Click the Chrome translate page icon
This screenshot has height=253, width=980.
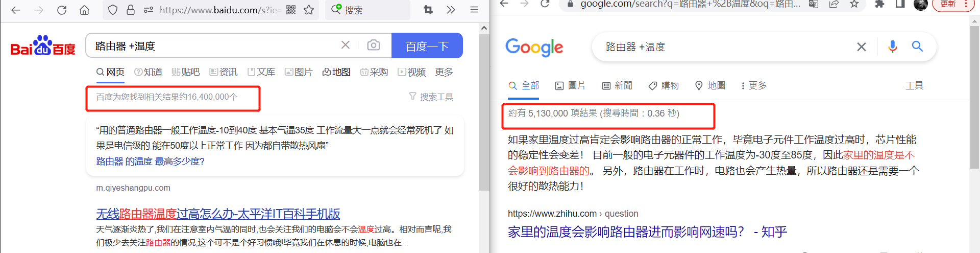pyautogui.click(x=814, y=4)
